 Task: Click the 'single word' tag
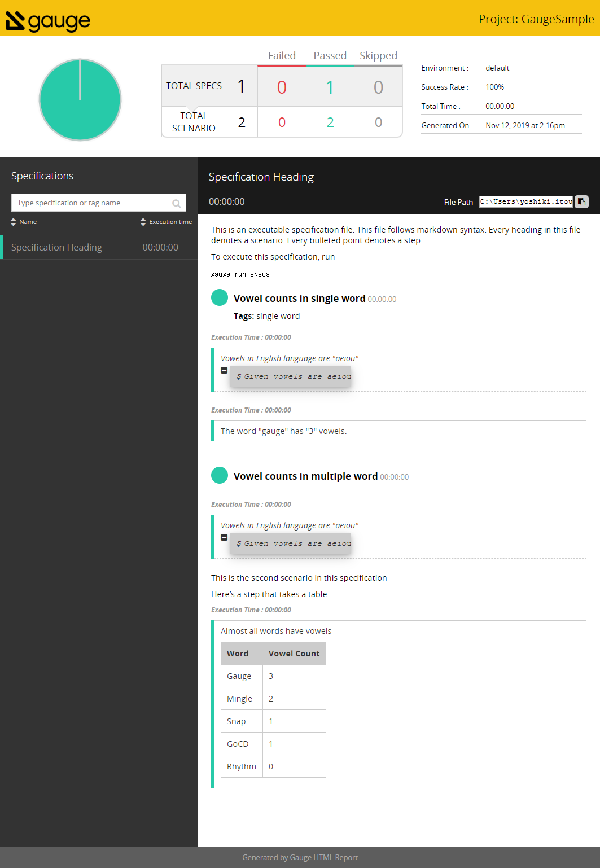tap(278, 316)
